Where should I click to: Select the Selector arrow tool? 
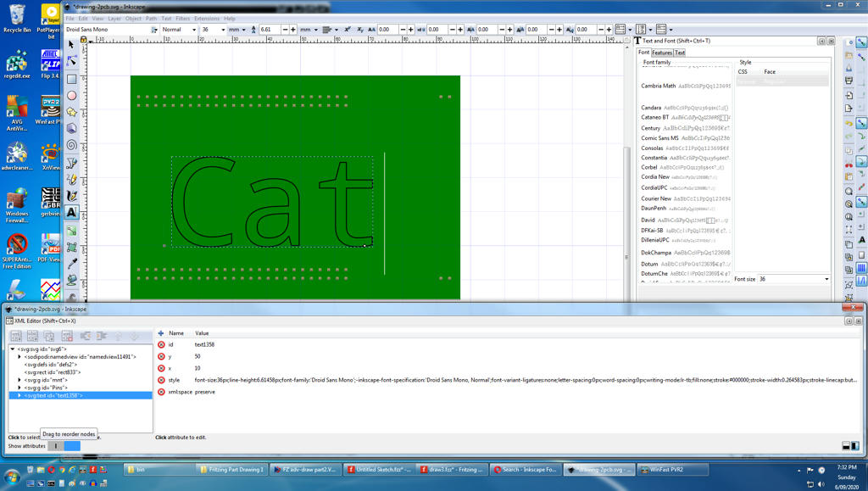pos(71,44)
